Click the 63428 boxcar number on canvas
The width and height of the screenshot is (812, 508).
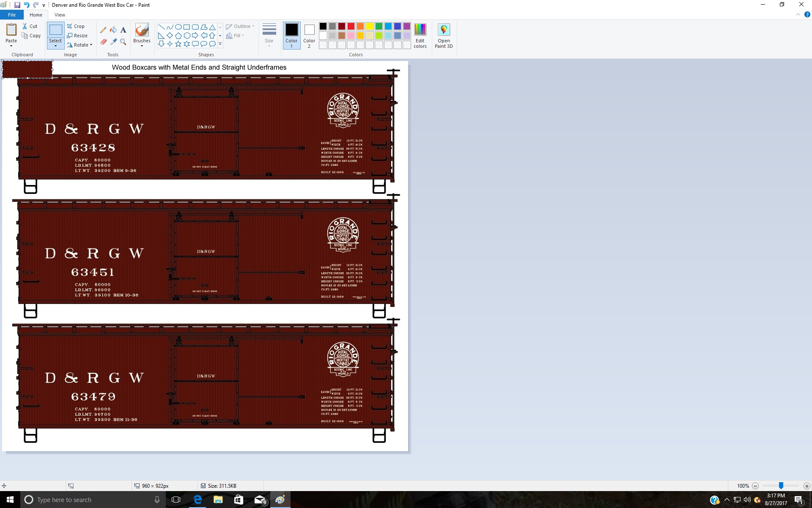(x=93, y=148)
